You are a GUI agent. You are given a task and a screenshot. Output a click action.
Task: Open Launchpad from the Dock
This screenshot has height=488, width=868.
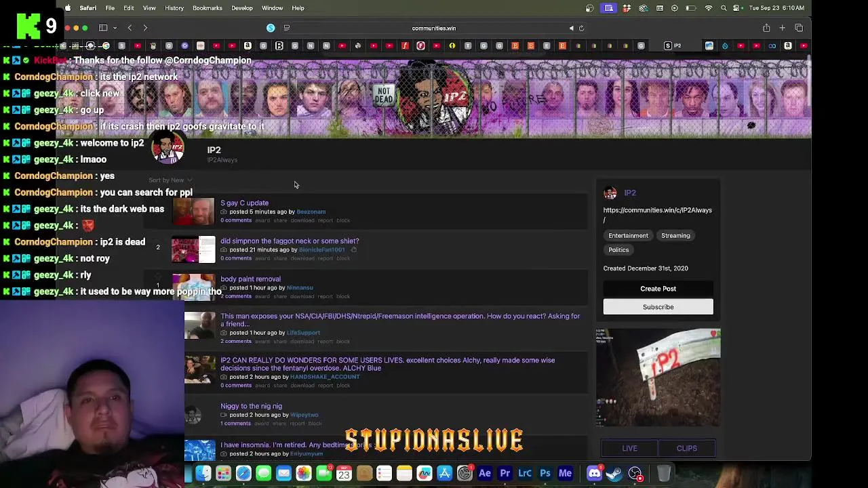[x=223, y=473]
